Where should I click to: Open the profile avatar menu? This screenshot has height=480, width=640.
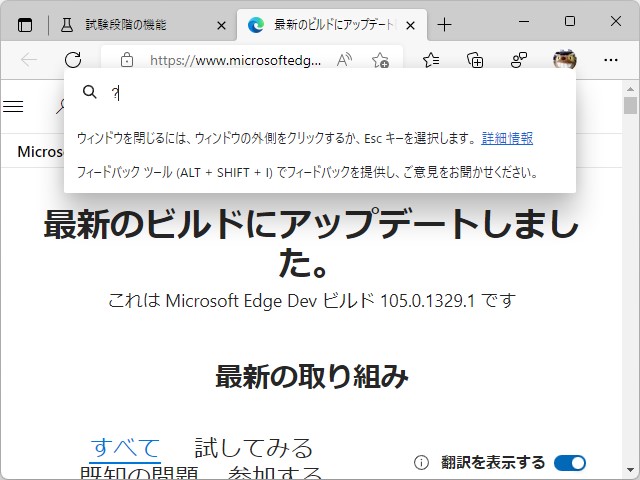click(564, 60)
